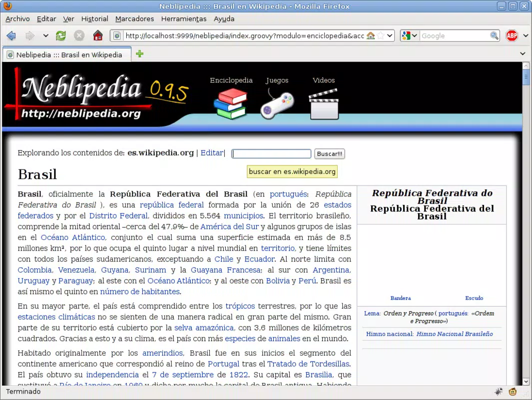This screenshot has width=532, height=400.
Task: Open the 7 de septiembre link
Action: pyautogui.click(x=183, y=375)
